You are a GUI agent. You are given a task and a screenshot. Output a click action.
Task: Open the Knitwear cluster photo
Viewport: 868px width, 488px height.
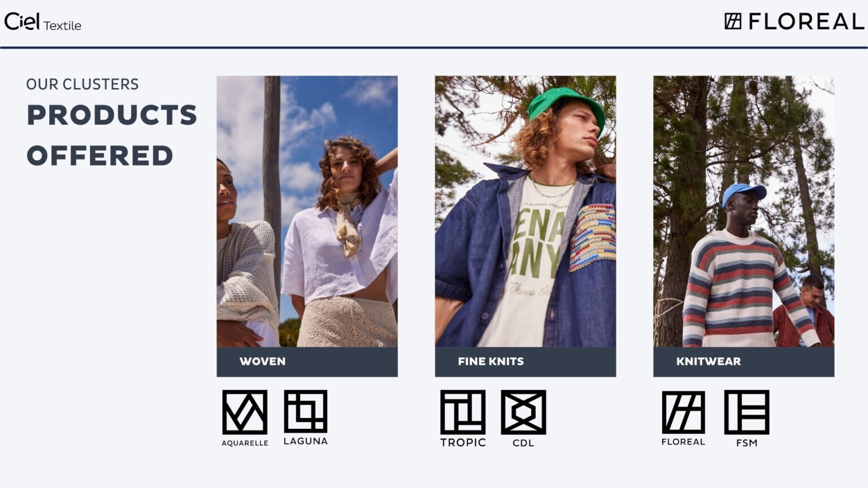[x=744, y=211]
